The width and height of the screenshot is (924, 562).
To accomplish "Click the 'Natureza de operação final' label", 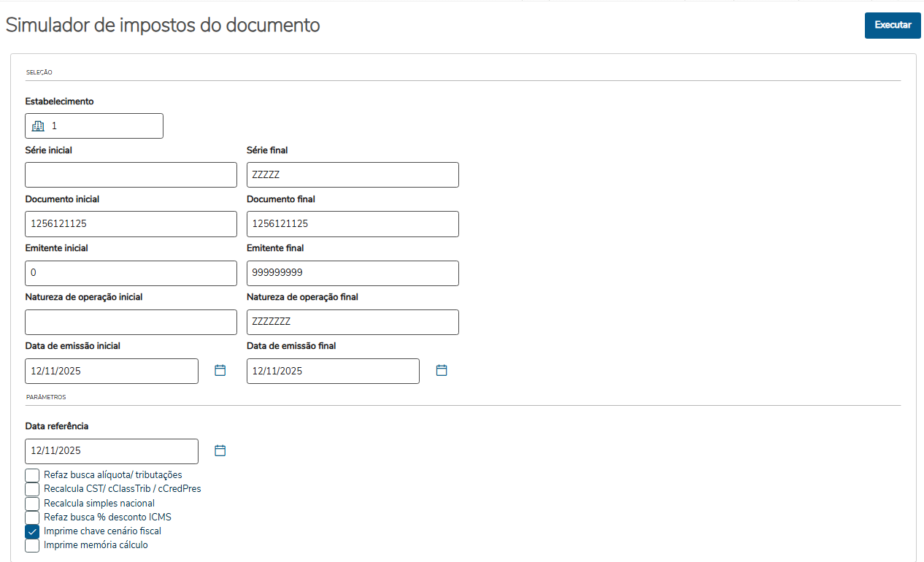I will (x=302, y=297).
